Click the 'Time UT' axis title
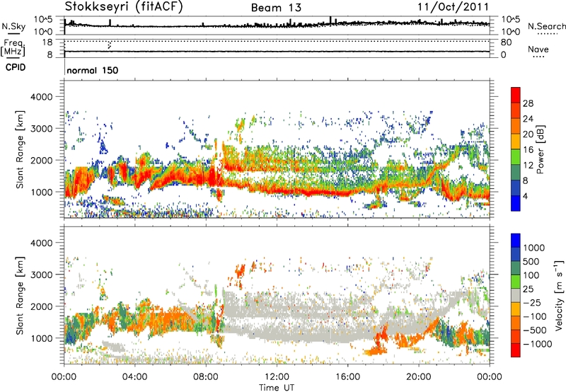This screenshot has height=392, width=566. coord(277,388)
